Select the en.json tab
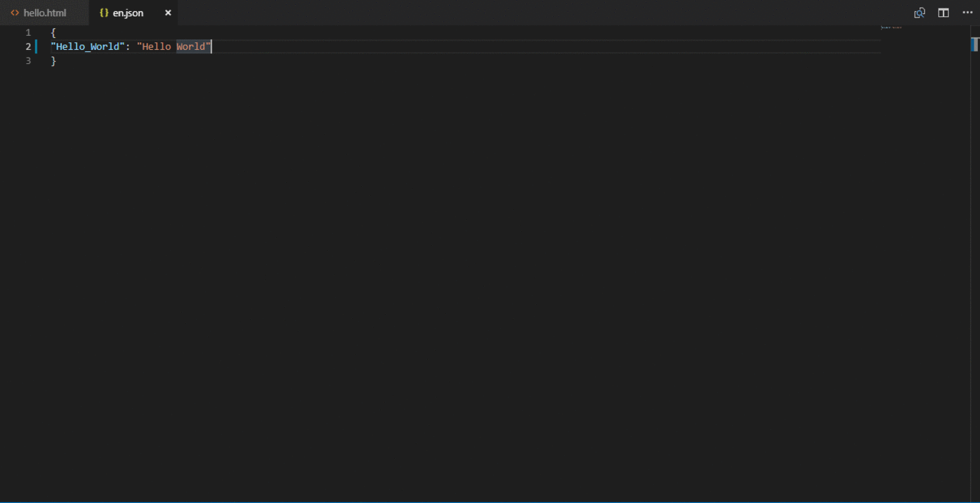Screen dimensions: 980x503 coord(133,13)
